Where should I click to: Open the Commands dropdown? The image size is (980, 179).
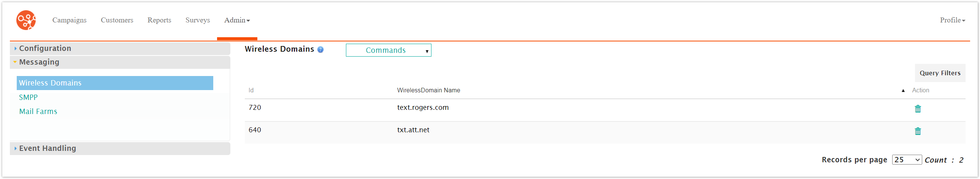(x=388, y=50)
